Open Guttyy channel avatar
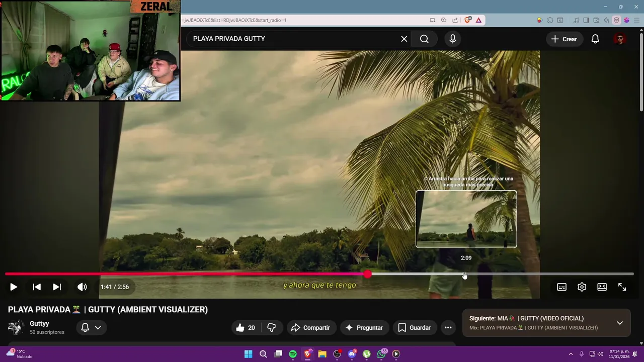The height and width of the screenshot is (362, 644). 16,328
